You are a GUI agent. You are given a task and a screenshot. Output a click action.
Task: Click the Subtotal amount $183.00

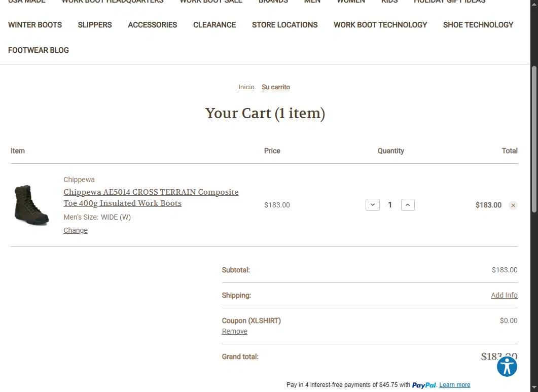pyautogui.click(x=505, y=270)
